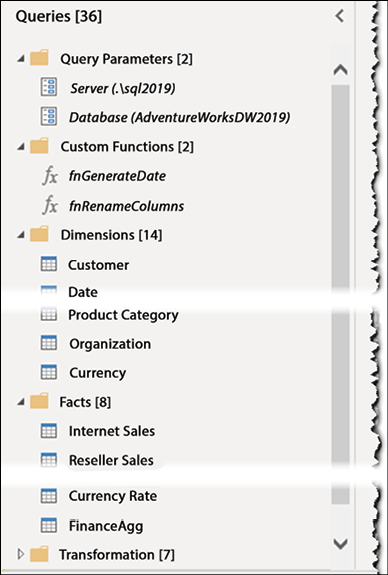Click the fx icon beside fnGenerateDate
The height and width of the screenshot is (575, 388).
tap(50, 176)
